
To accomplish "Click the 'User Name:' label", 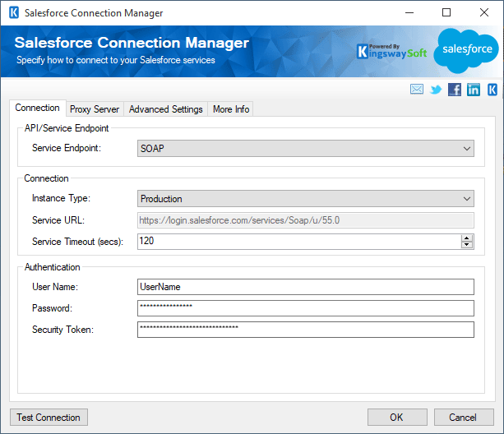I will click(55, 287).
